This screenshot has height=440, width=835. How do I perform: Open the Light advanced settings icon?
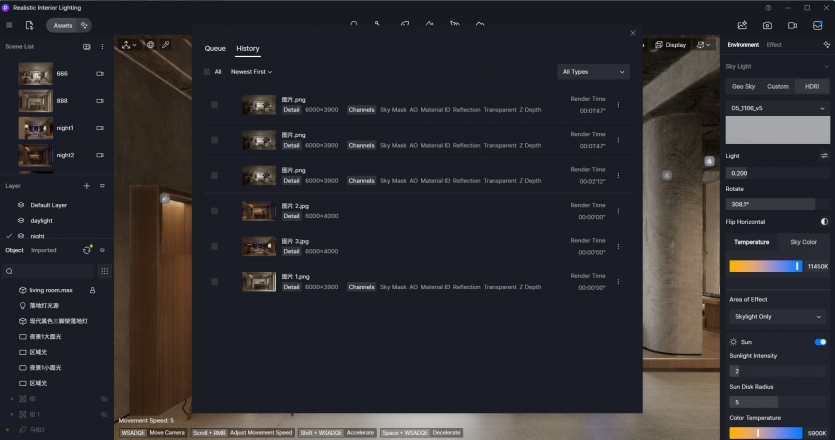point(824,156)
